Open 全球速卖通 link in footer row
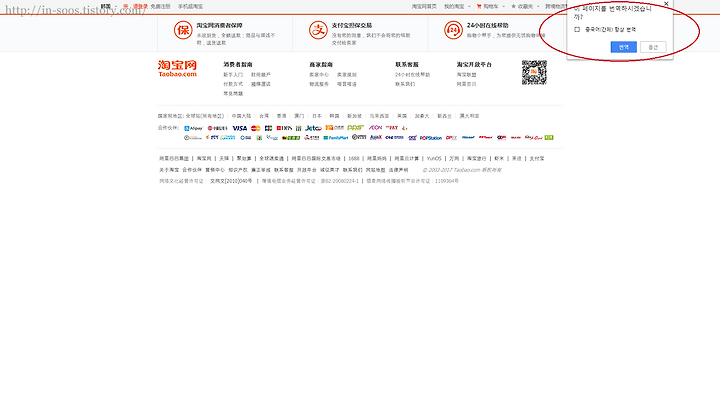Screen dimensions: 720x397 (271, 158)
